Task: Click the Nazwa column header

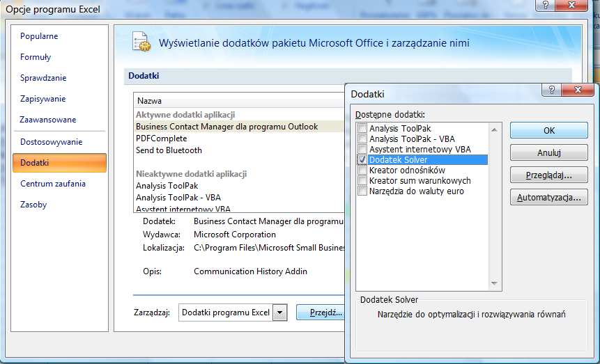Action: (239, 101)
